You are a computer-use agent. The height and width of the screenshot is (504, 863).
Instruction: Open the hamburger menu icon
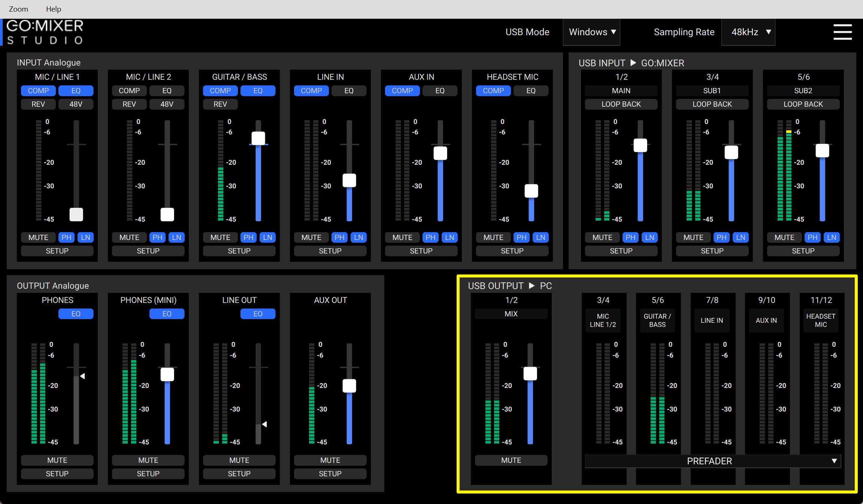coord(842,32)
